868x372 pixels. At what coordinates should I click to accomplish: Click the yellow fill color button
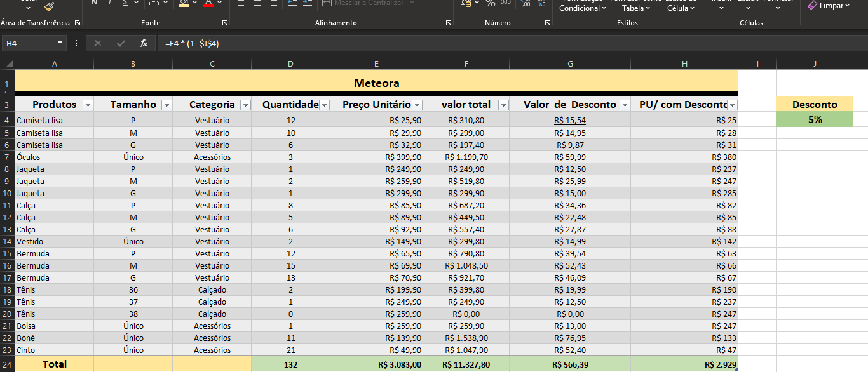[x=184, y=3]
